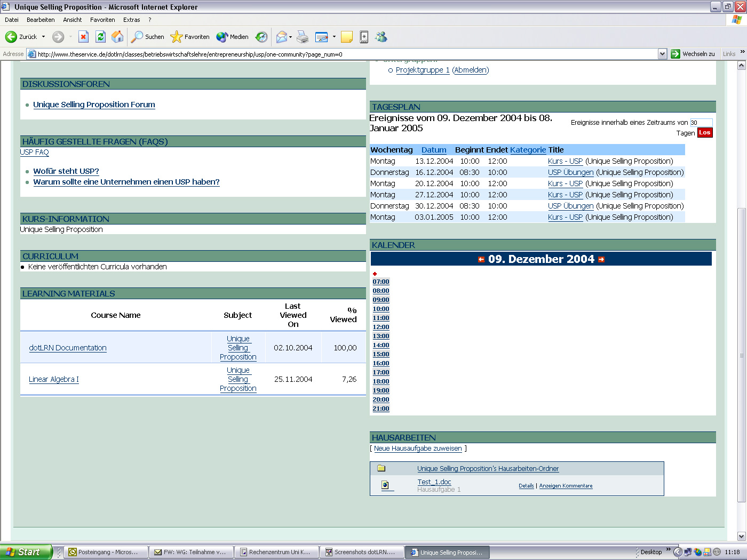
Task: Open the Extras menu
Action: 131,19
